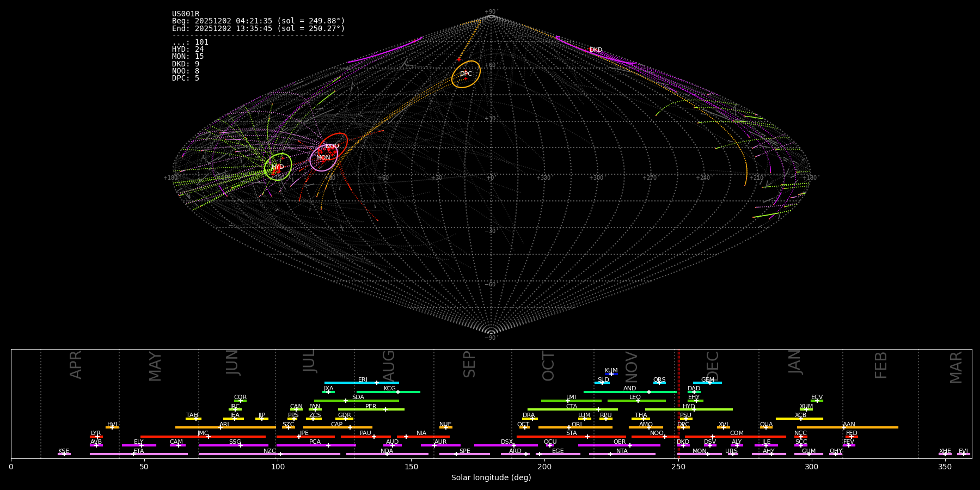980x490 pixels.
Task: Click the 'Solar longitude (deg)' axis label
Action: 491,478
